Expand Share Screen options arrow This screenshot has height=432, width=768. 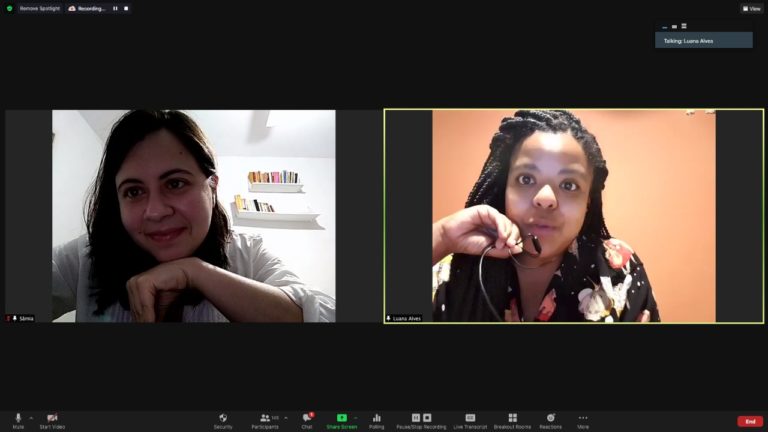(x=356, y=418)
